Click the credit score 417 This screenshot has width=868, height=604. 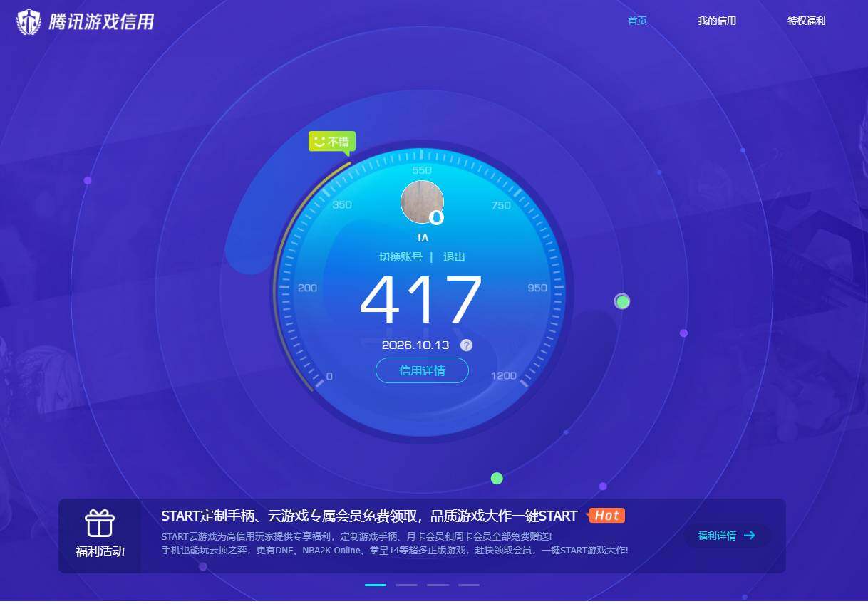tap(421, 301)
